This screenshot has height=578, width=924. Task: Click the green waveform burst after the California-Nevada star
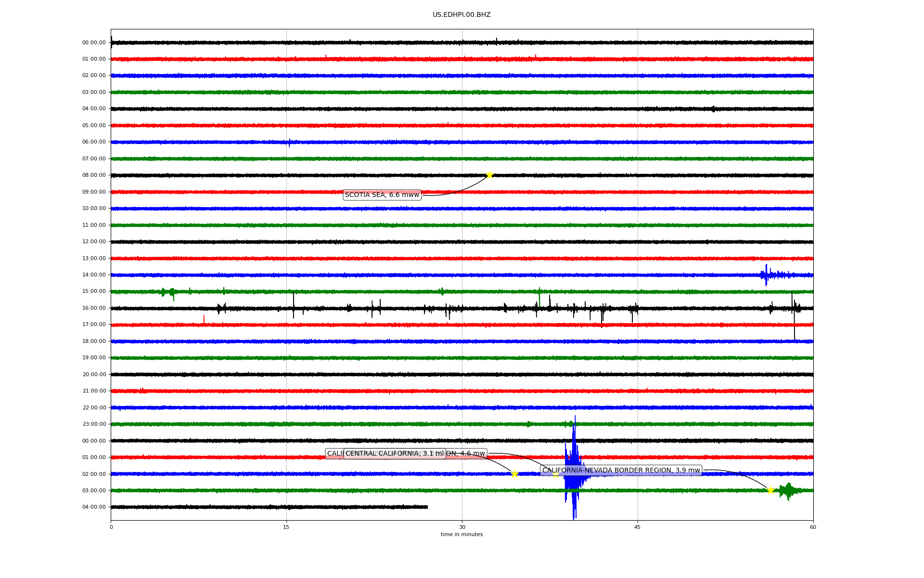pyautogui.click(x=789, y=491)
